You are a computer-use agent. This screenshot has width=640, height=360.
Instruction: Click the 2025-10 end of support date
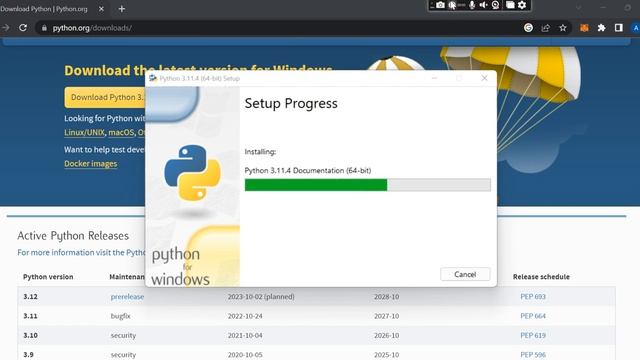click(x=387, y=355)
